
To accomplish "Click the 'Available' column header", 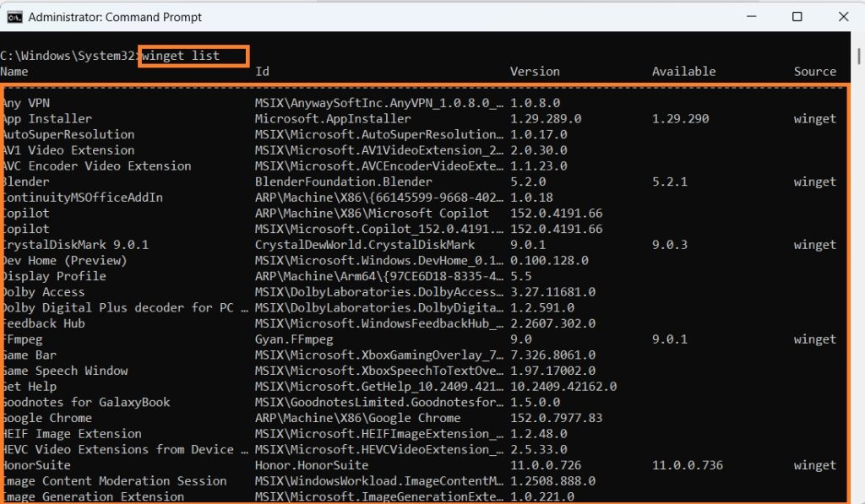I will pyautogui.click(x=683, y=72).
